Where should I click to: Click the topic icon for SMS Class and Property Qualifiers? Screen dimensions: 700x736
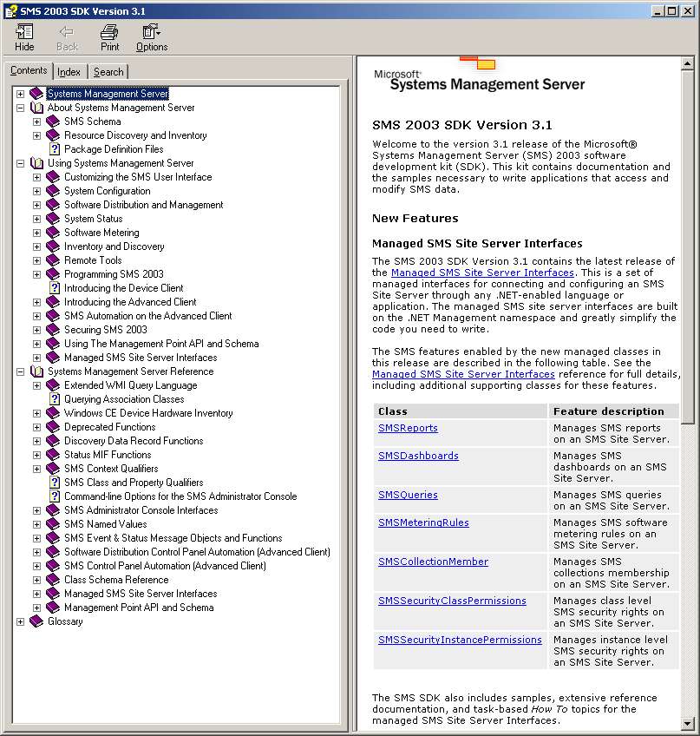click(x=55, y=483)
